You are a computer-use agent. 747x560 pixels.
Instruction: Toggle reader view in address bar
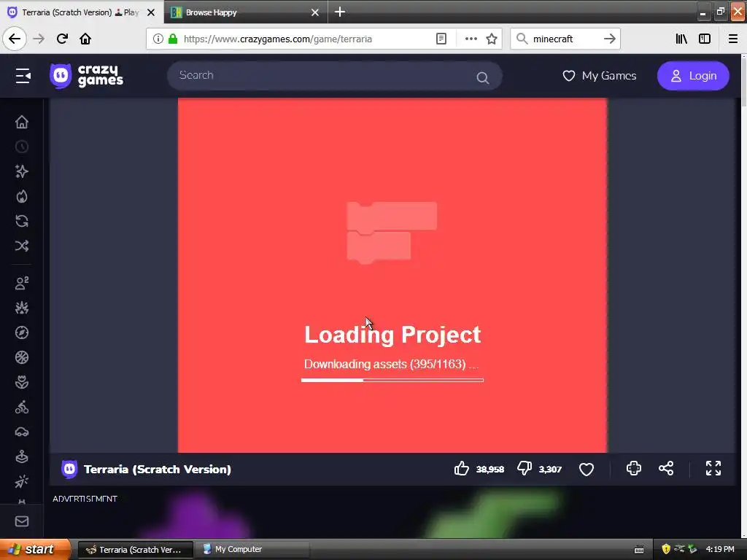[441, 39]
